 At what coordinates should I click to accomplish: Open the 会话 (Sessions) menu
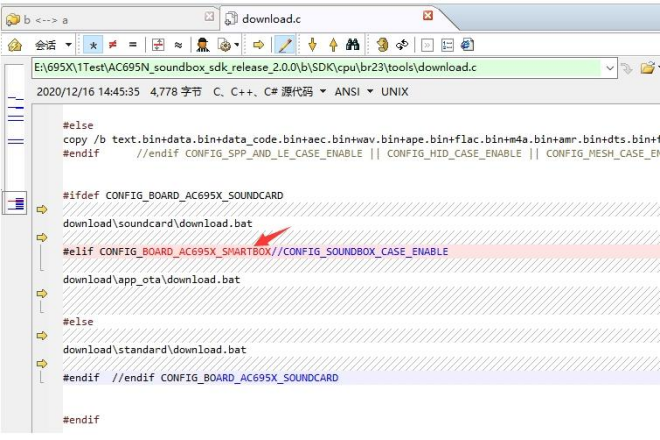53,45
